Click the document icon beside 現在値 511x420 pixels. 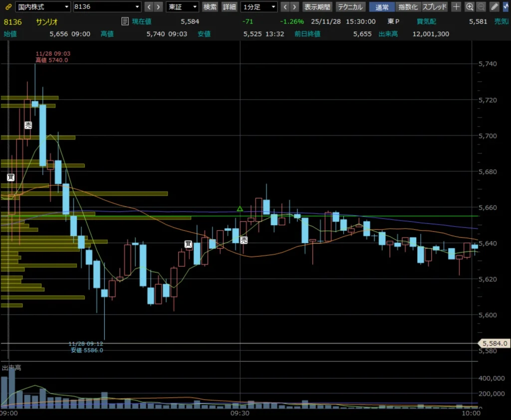pos(125,21)
